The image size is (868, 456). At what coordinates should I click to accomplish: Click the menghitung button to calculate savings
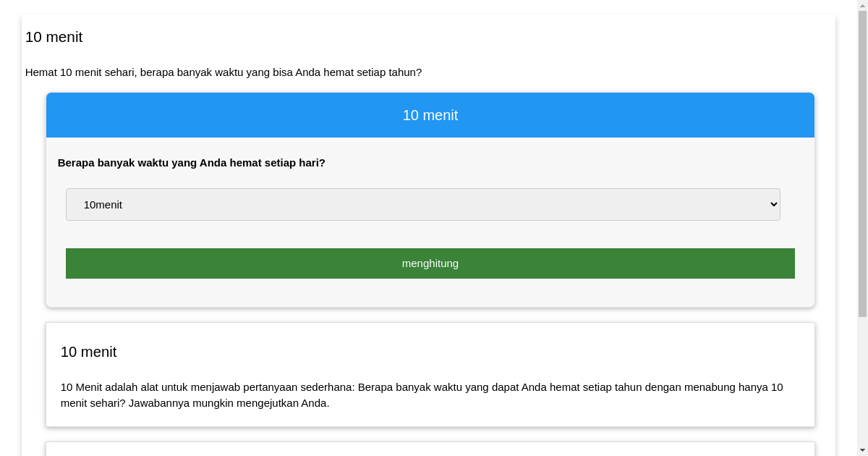pos(430,263)
